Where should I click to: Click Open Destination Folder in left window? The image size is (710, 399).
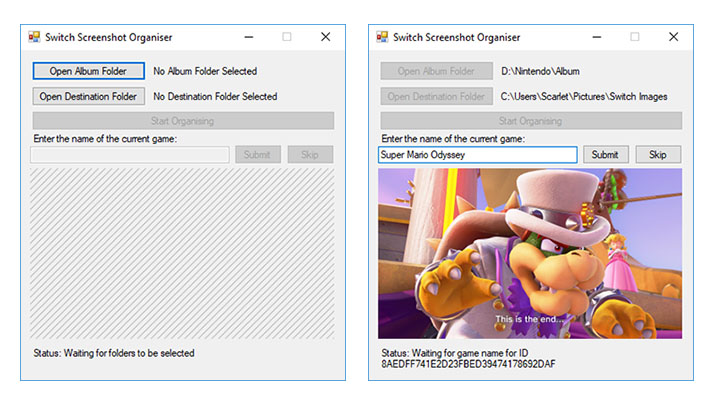(x=89, y=96)
